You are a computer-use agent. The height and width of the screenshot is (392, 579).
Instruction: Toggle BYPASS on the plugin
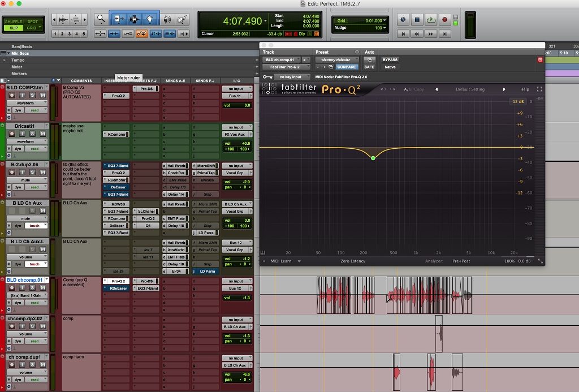(x=390, y=59)
